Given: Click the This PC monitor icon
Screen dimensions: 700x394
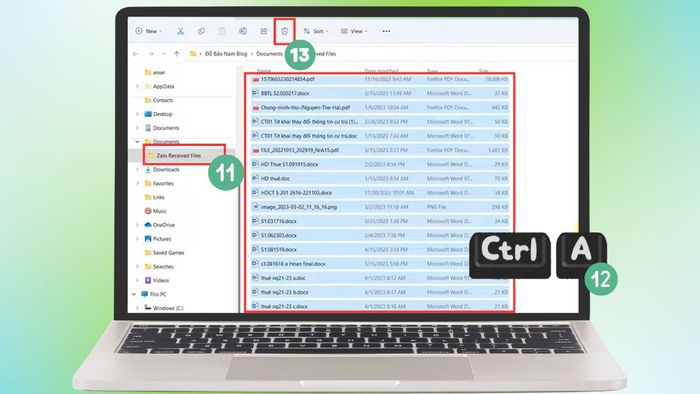Looking at the screenshot, I should tap(144, 294).
